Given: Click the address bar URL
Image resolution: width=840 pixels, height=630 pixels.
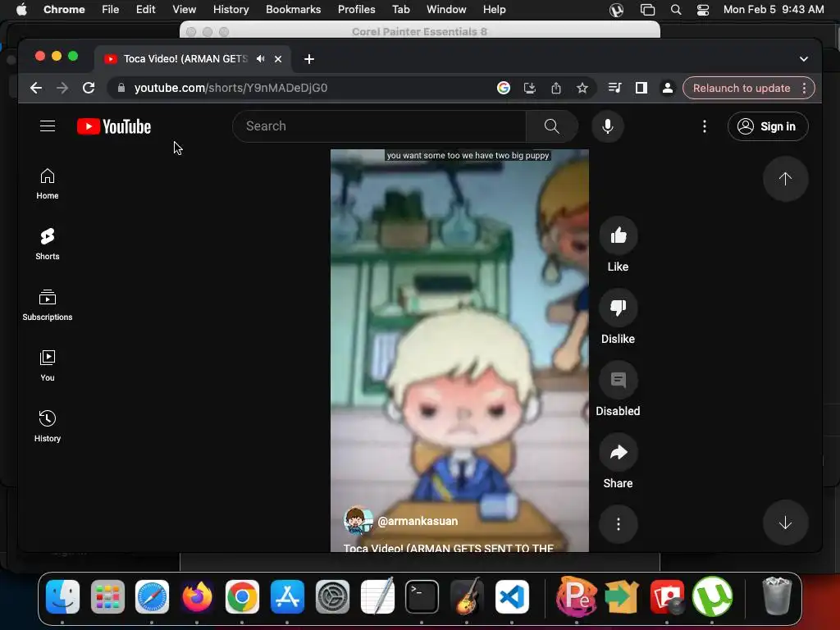Looking at the screenshot, I should [231, 88].
